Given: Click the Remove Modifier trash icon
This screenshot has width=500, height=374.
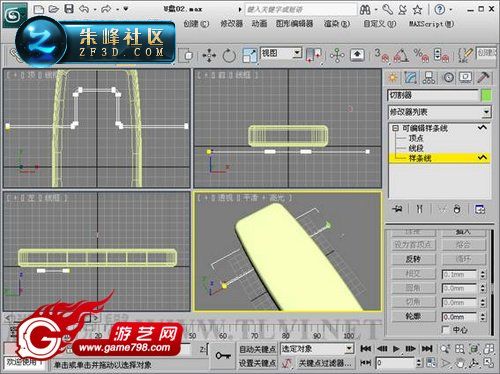Looking at the screenshot, I should click(x=457, y=209).
